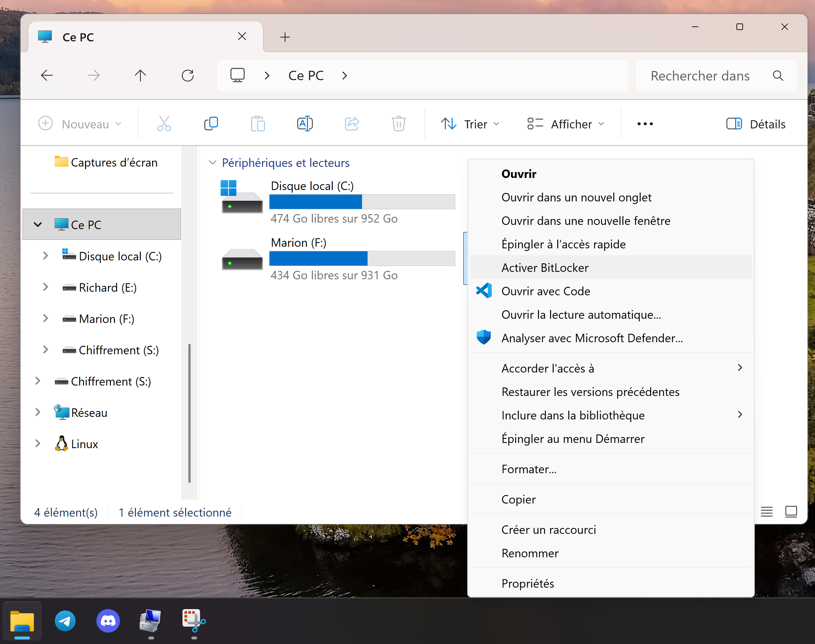Choose Propriétés from context menu
The width and height of the screenshot is (815, 644).
click(527, 583)
